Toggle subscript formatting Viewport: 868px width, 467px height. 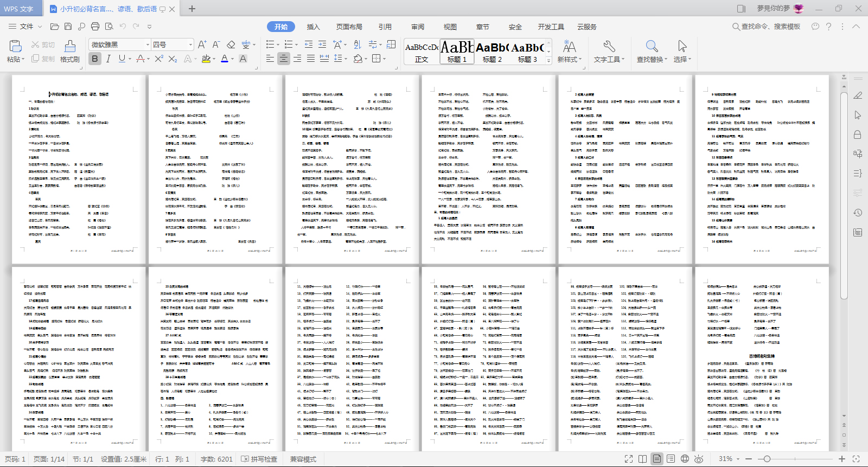pos(173,59)
